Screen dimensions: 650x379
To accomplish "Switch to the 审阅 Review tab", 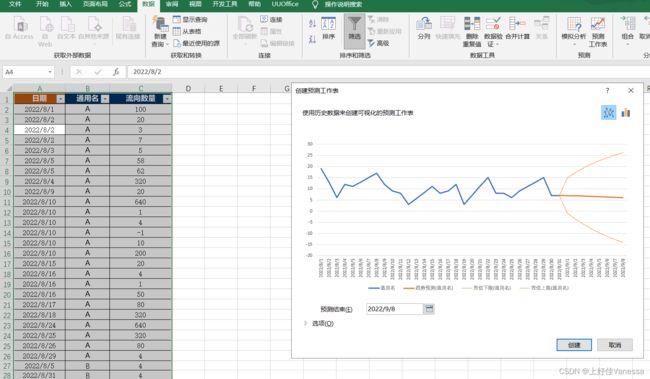I will pos(172,4).
